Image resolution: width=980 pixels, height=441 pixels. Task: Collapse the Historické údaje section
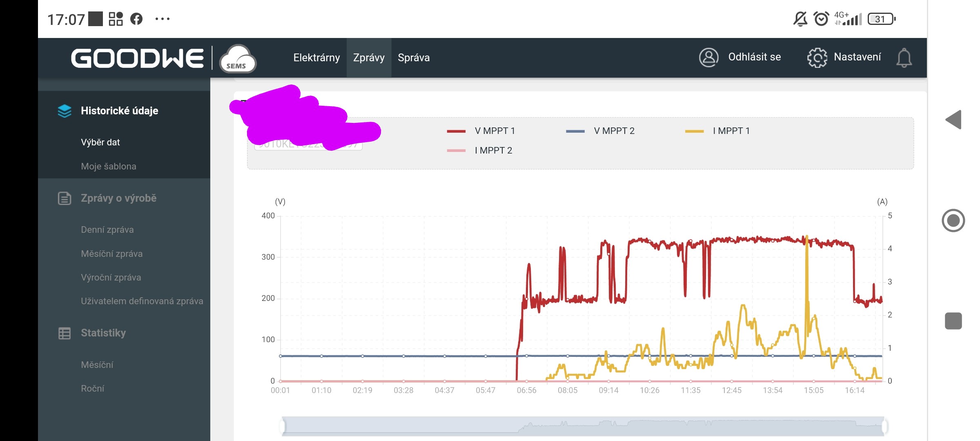click(119, 111)
